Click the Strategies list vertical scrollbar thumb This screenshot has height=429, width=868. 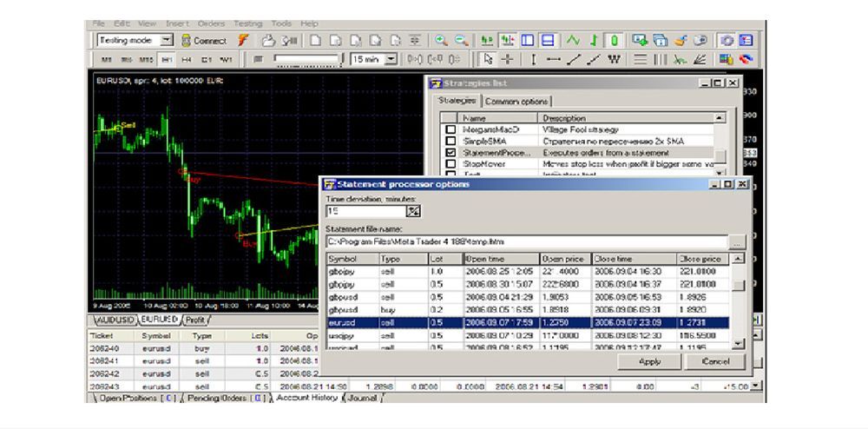point(720,156)
